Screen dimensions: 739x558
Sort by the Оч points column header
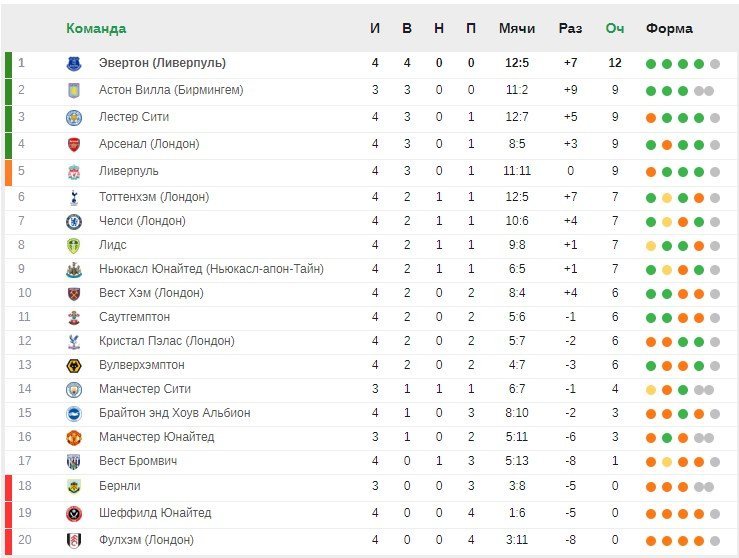point(615,28)
